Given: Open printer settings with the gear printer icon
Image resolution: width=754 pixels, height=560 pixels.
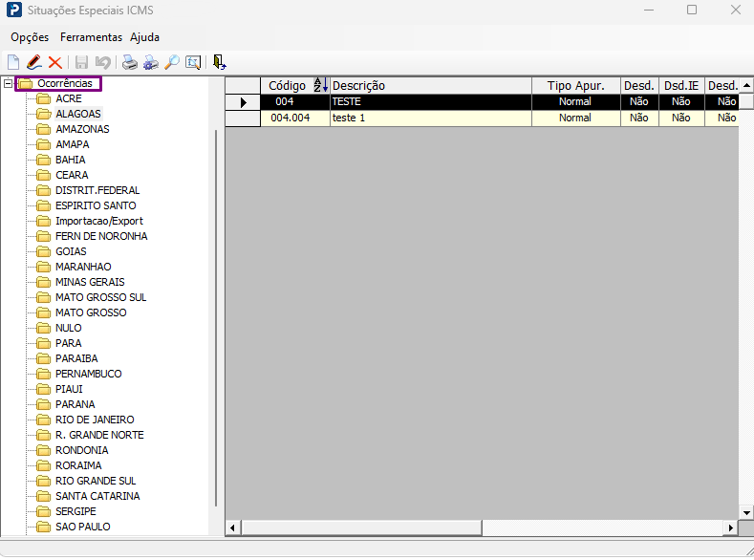Looking at the screenshot, I should pyautogui.click(x=151, y=62).
